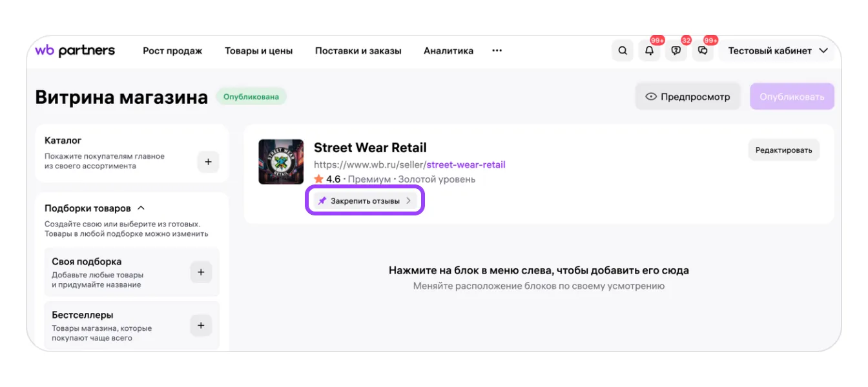Open the three-dots more menu
The height and width of the screenshot is (387, 868).
pyautogui.click(x=497, y=50)
